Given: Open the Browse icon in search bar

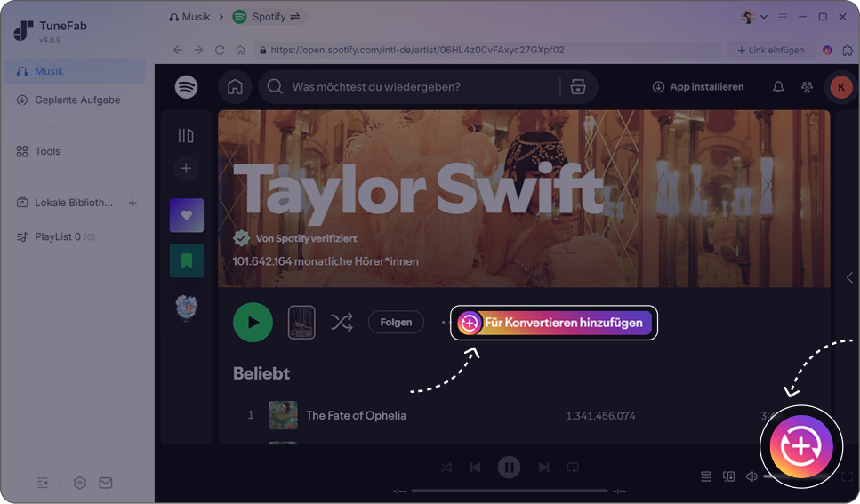Looking at the screenshot, I should pos(578,86).
